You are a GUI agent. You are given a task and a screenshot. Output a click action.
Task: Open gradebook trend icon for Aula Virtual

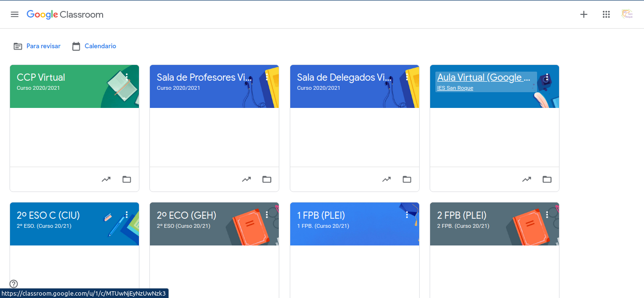click(527, 180)
